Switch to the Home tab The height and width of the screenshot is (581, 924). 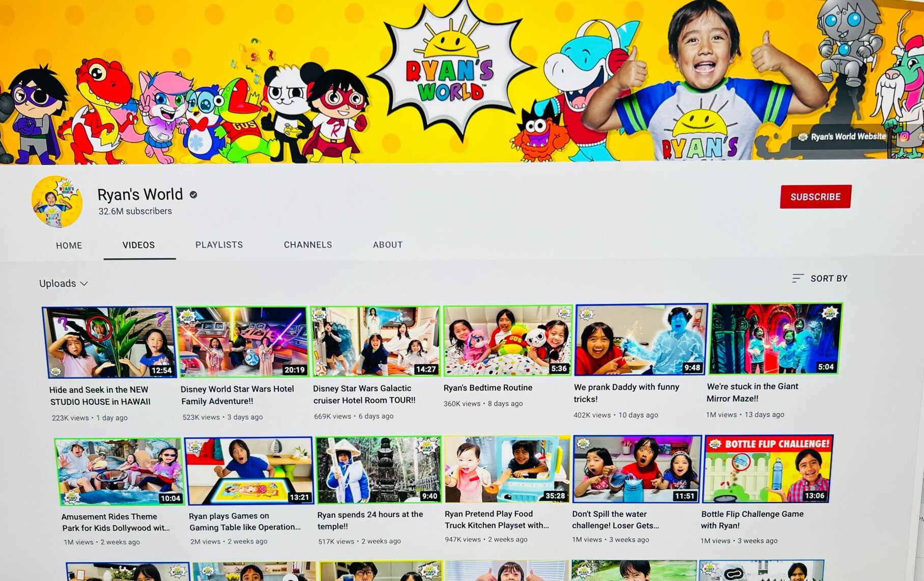click(69, 245)
